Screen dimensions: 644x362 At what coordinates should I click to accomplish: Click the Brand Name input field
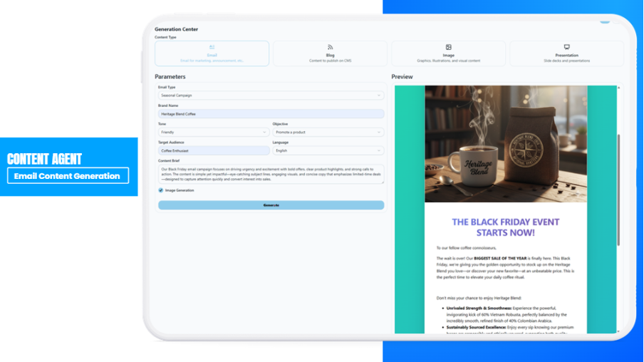point(271,114)
